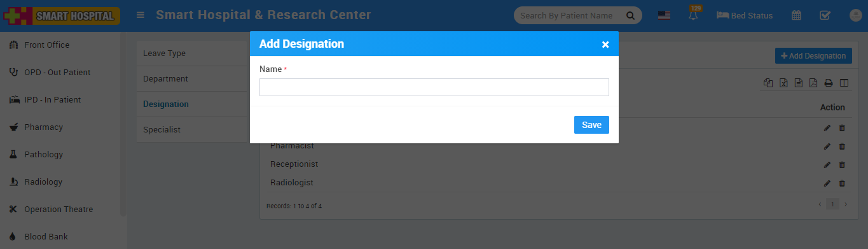Open Bed Status link

tap(745, 15)
